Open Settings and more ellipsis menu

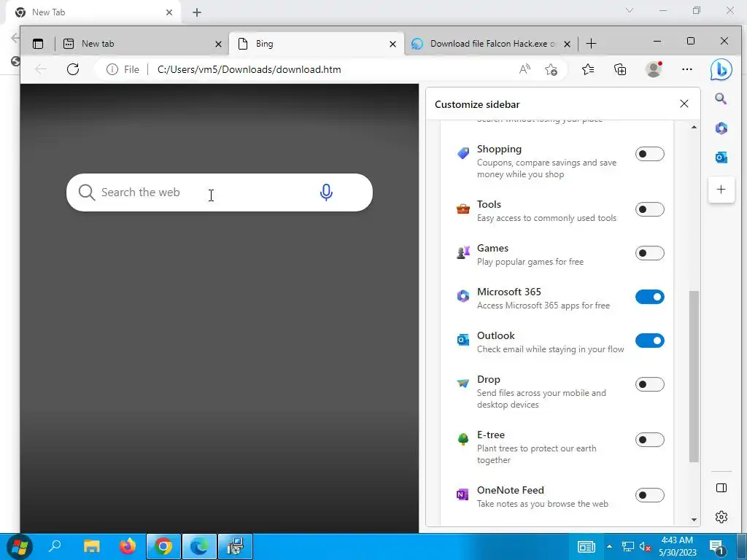click(x=686, y=69)
